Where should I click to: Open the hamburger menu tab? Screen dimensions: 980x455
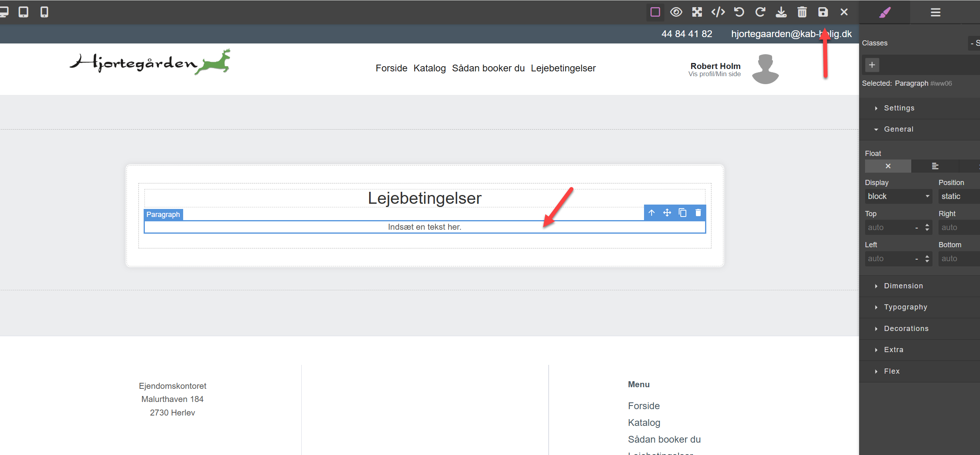[935, 12]
